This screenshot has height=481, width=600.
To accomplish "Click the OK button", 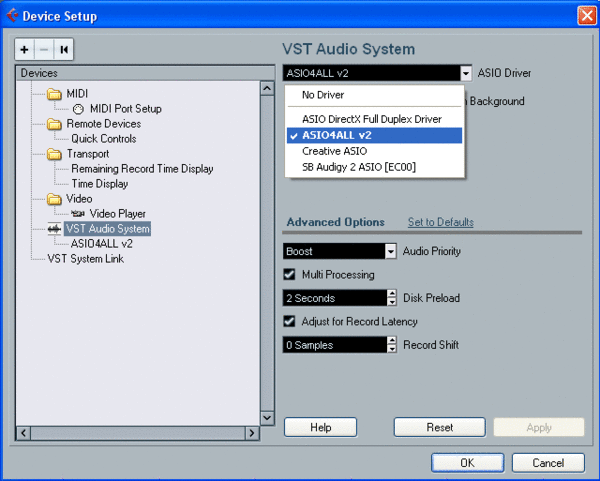I will 468,463.
